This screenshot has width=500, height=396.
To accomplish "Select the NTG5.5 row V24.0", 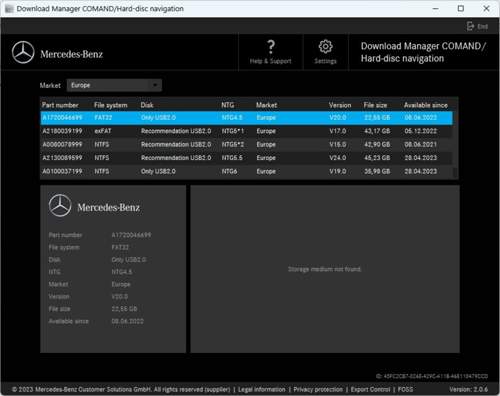I will pos(246,158).
